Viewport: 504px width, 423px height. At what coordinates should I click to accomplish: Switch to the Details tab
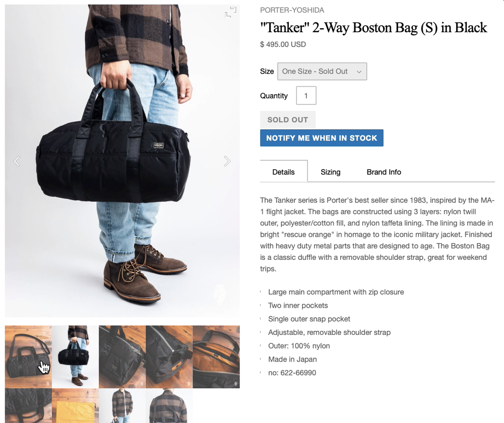click(283, 172)
